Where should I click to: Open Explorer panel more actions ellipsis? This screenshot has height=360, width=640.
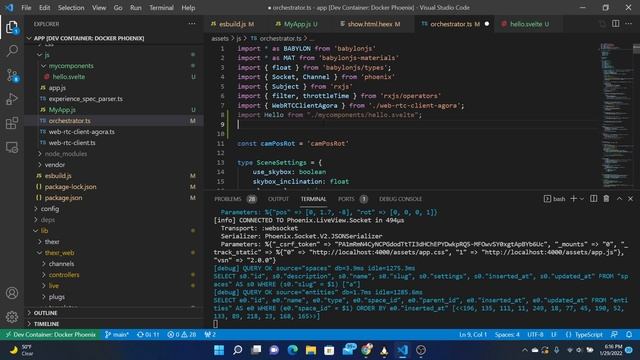[192, 24]
